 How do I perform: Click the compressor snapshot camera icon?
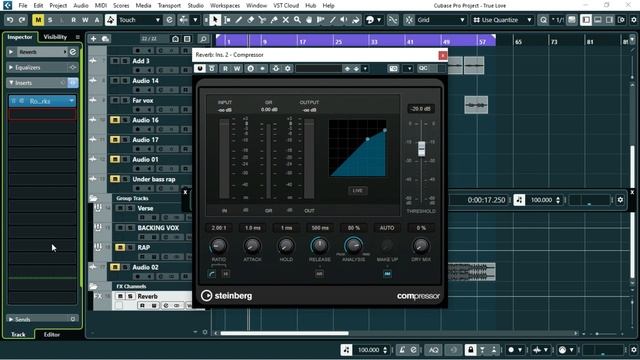click(x=393, y=69)
